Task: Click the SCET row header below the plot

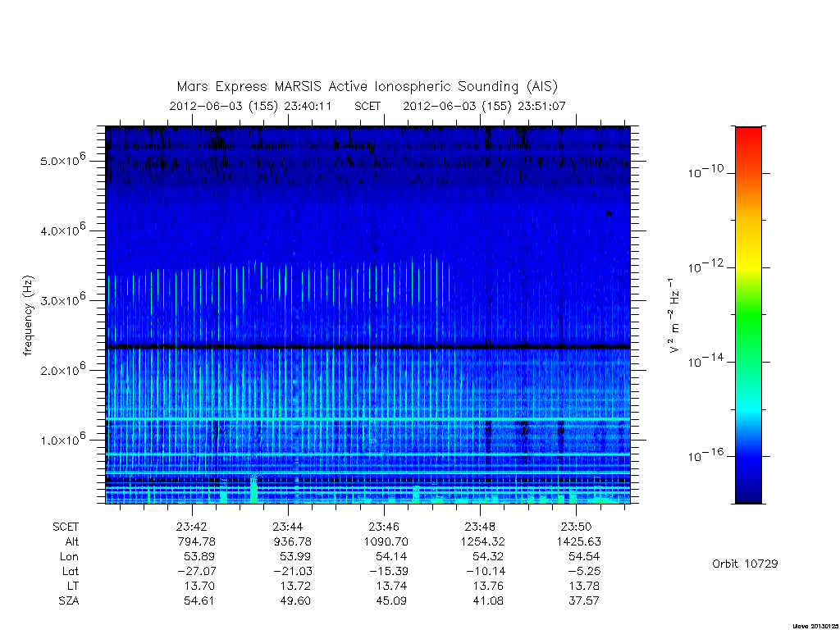Action: tap(66, 527)
